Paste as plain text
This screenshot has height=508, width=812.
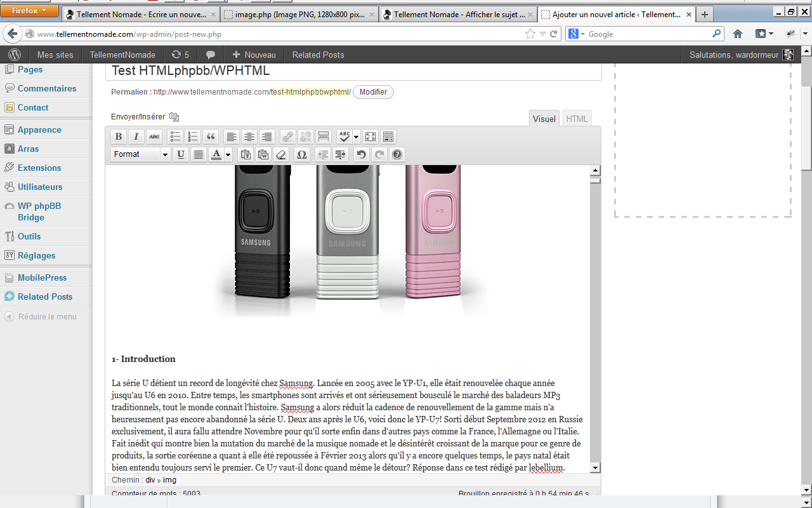246,154
